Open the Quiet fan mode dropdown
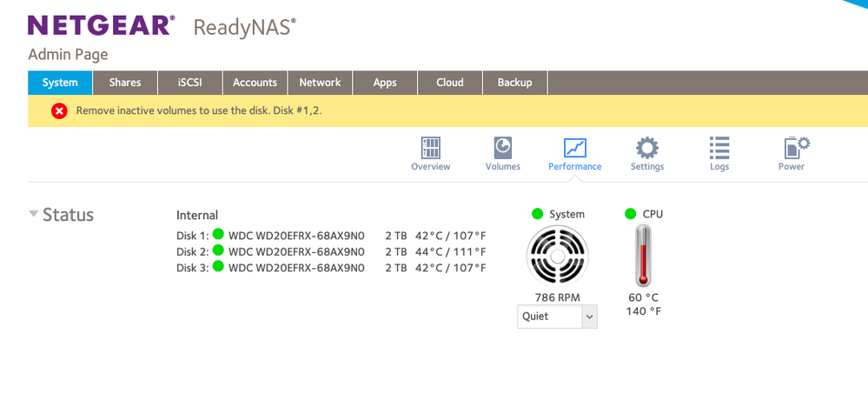 point(557,317)
